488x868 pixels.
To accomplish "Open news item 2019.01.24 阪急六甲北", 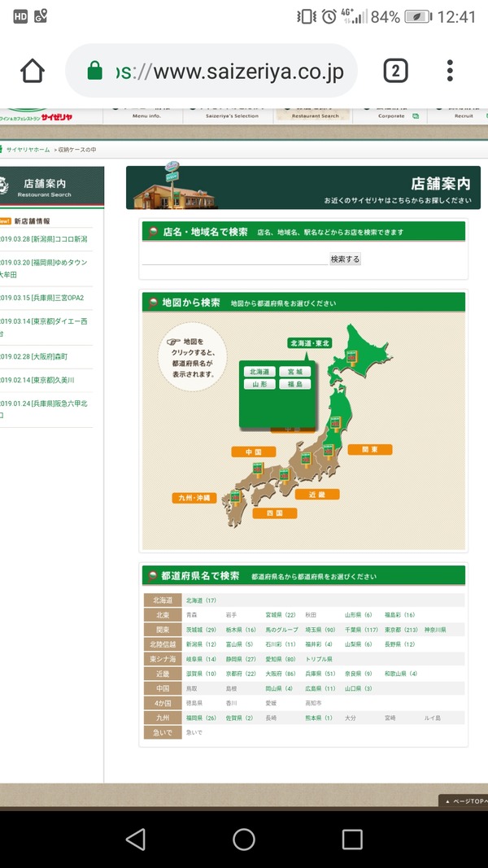I will (x=44, y=409).
